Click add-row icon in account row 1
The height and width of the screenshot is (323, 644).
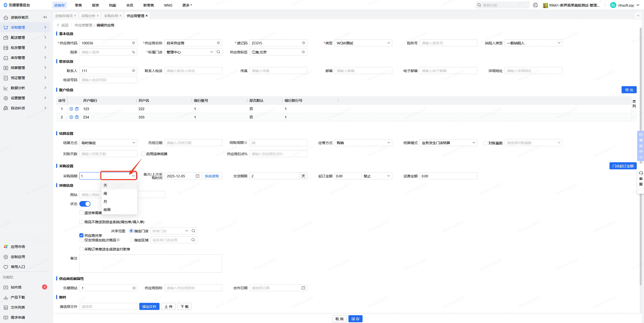(x=71, y=109)
